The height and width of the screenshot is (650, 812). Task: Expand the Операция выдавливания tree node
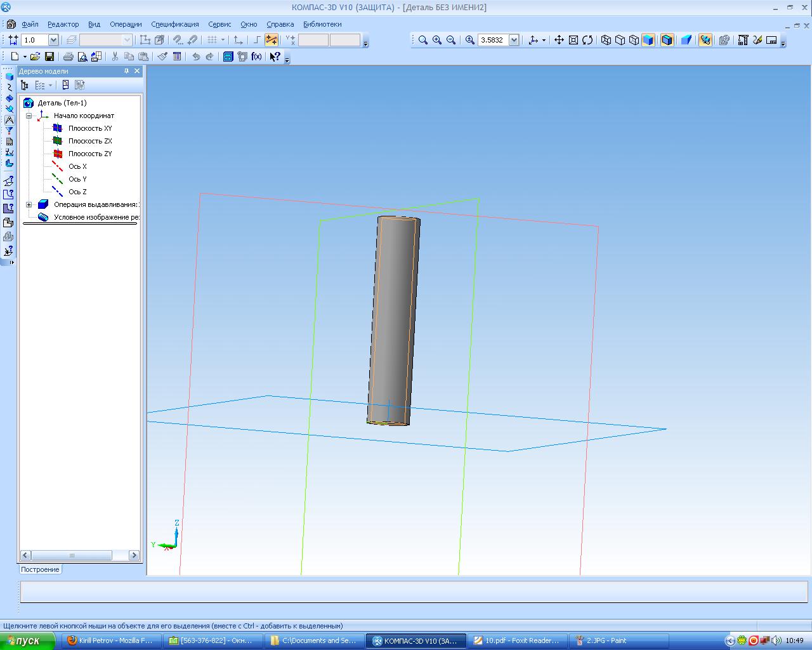click(x=29, y=204)
